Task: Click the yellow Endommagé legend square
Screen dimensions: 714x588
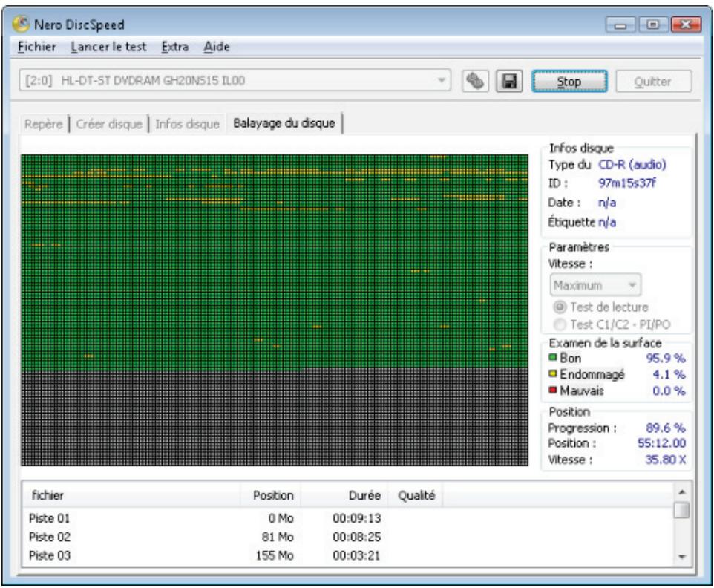Action: click(x=553, y=374)
